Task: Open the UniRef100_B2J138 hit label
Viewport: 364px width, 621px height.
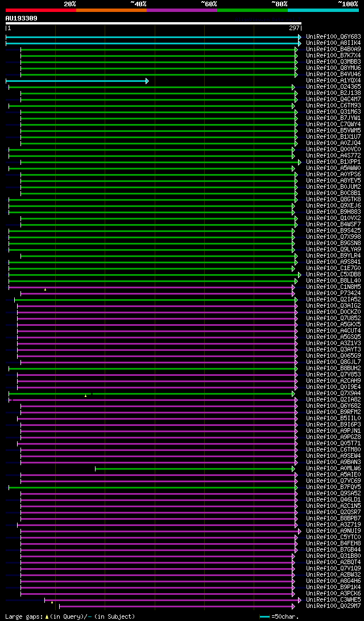Action: tap(333, 93)
